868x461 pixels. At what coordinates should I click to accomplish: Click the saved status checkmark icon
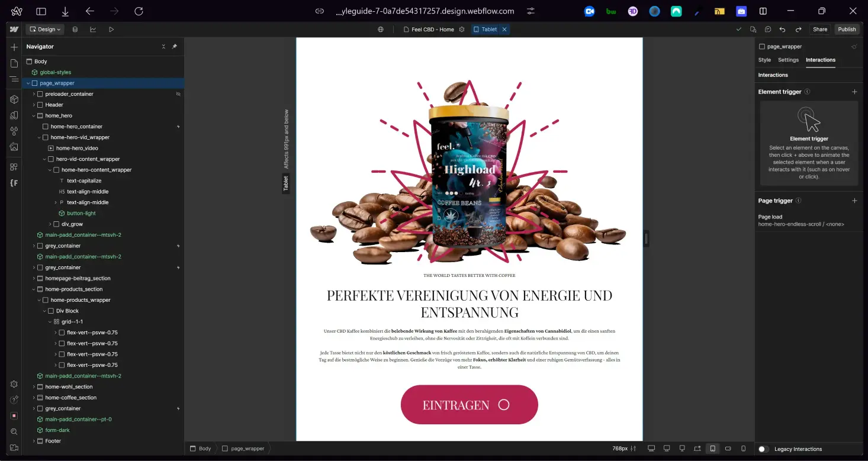(x=738, y=29)
